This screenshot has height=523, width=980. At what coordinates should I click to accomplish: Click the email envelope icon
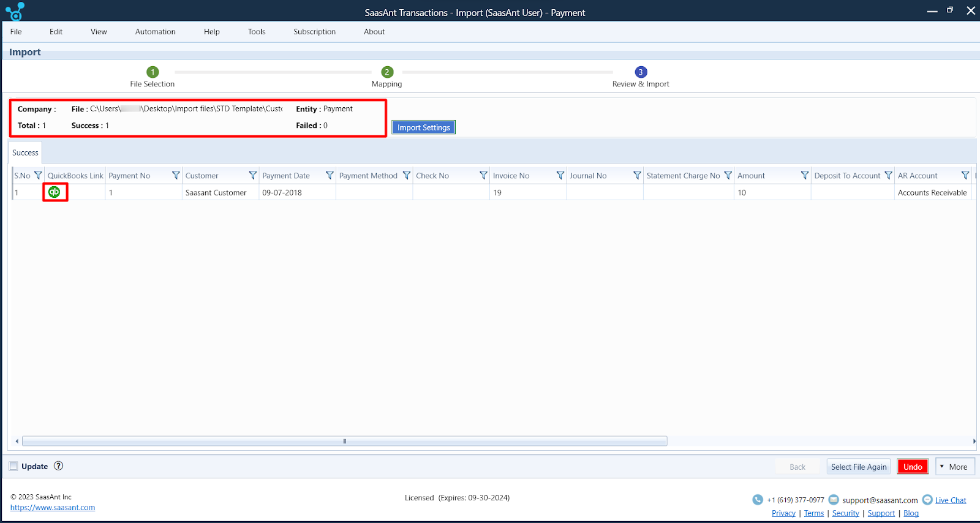tap(833, 500)
